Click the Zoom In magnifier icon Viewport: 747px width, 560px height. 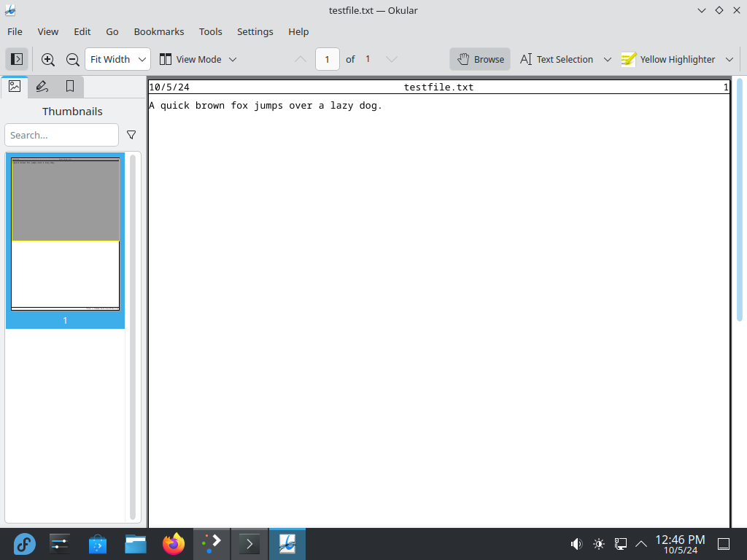47,59
